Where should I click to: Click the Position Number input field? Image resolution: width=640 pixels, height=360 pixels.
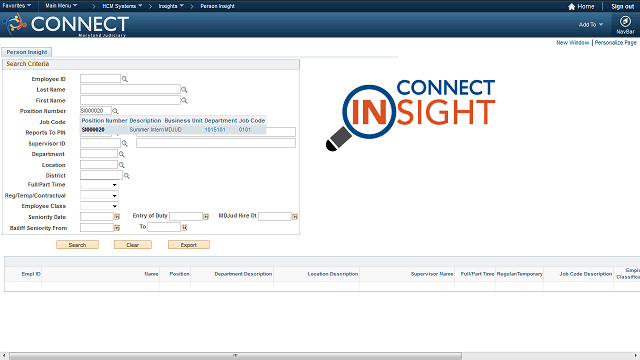(96, 111)
